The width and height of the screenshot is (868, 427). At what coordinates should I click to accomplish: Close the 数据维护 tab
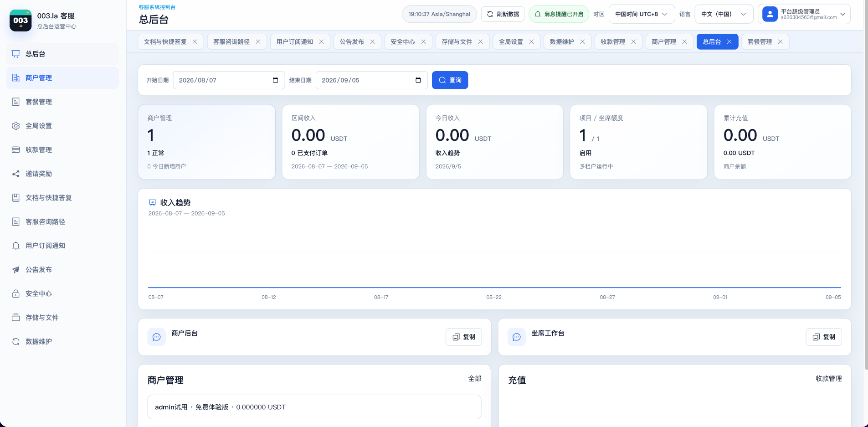pyautogui.click(x=582, y=42)
